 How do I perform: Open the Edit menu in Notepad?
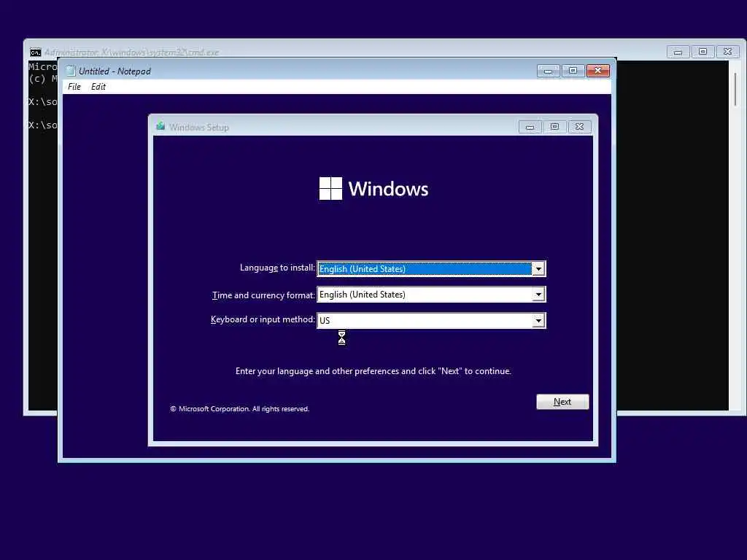[x=98, y=87]
